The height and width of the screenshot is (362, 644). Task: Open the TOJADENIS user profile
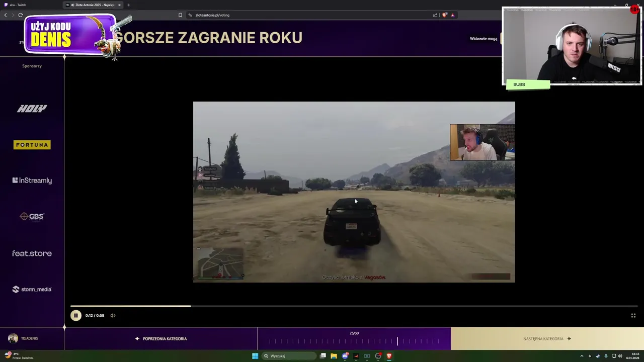pyautogui.click(x=23, y=338)
